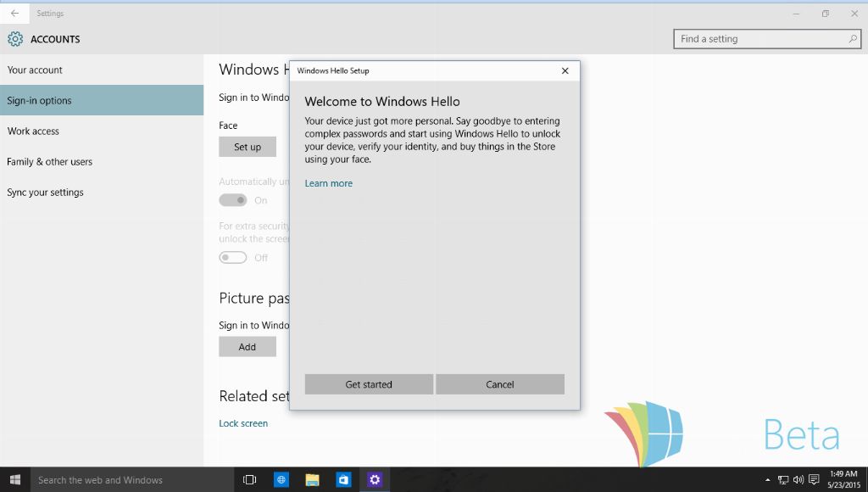Open the Store app in taskbar
Screen dimensions: 868x492
[x=343, y=479]
